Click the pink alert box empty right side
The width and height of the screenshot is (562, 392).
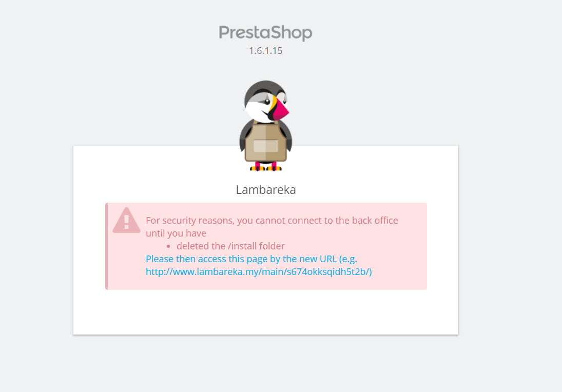pyautogui.click(x=412, y=258)
